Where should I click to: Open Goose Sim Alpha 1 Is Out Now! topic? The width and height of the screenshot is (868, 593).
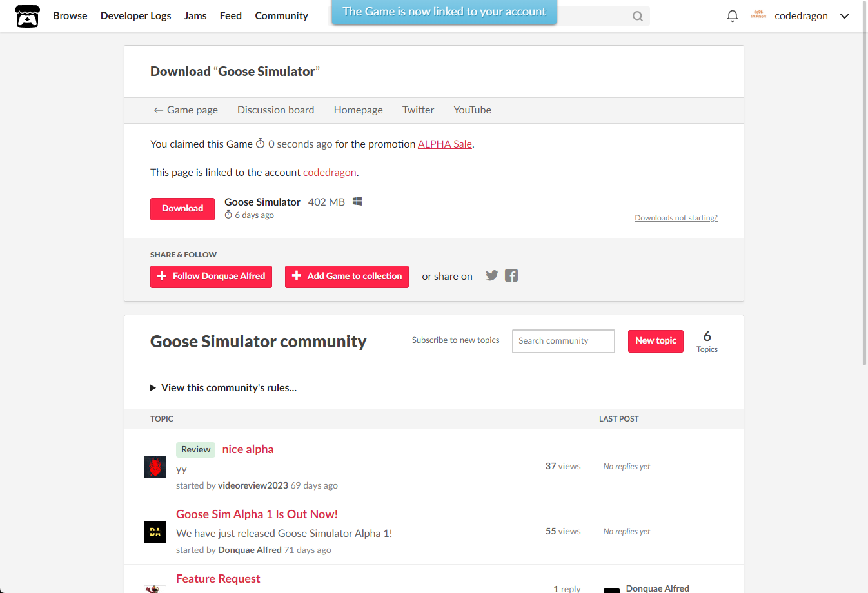coord(257,514)
